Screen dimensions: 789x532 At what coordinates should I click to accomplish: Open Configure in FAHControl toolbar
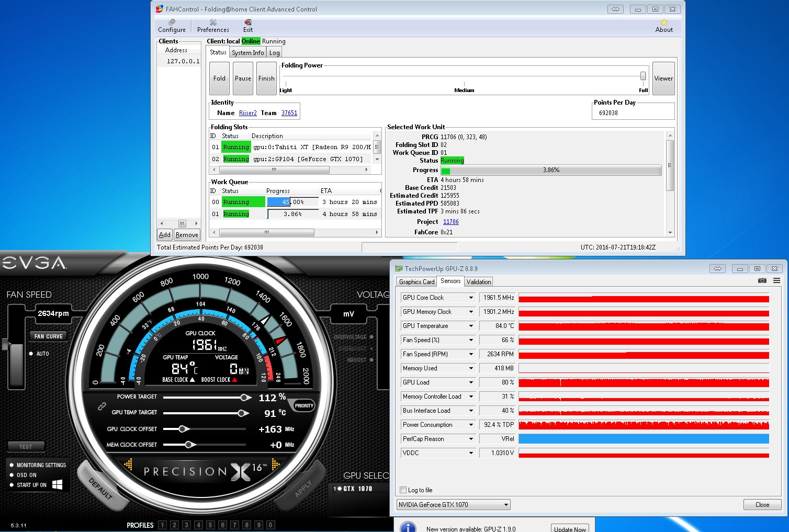(172, 26)
